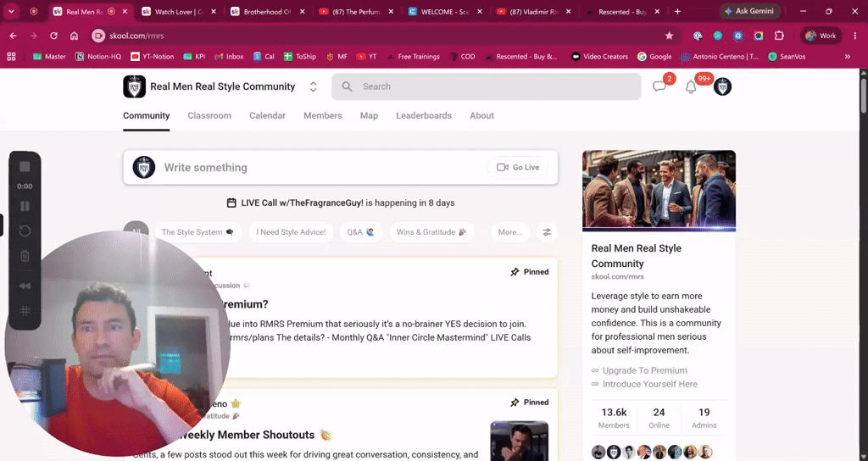Open the Leaderboards tab
The image size is (868, 461).
(424, 115)
